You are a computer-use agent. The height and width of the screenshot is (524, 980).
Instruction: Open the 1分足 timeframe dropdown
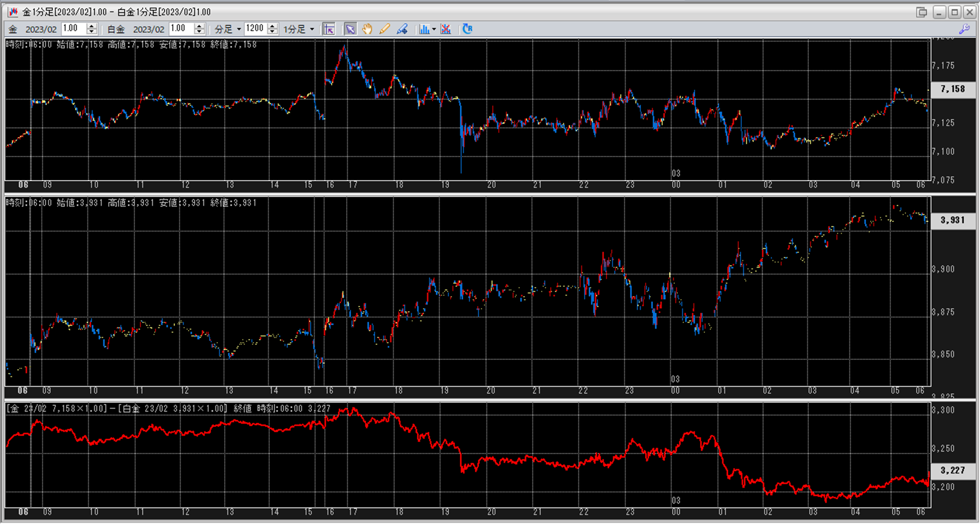coord(312,29)
